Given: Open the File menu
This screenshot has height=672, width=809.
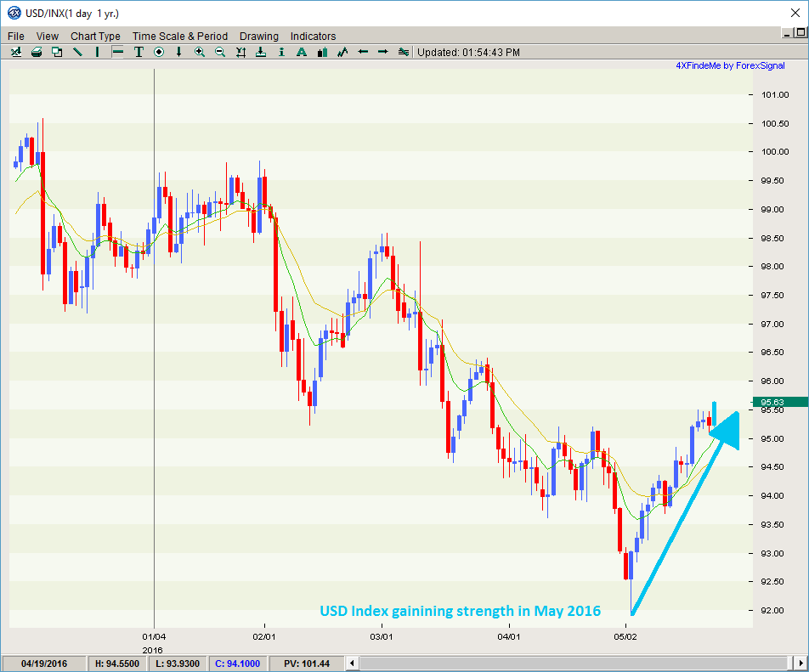Looking at the screenshot, I should [x=16, y=36].
